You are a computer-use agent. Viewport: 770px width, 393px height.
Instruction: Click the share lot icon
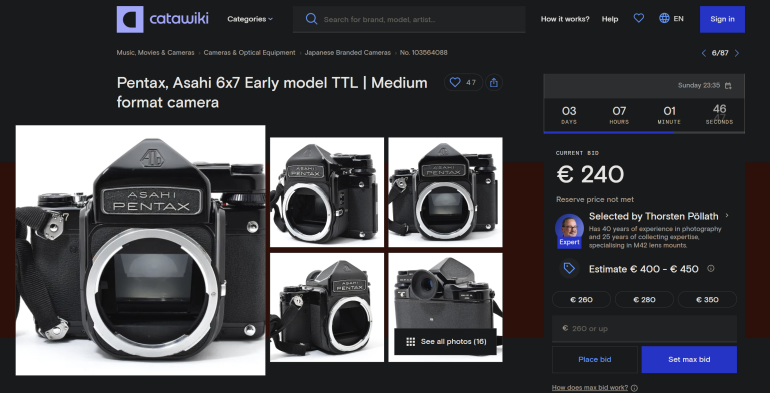click(494, 83)
